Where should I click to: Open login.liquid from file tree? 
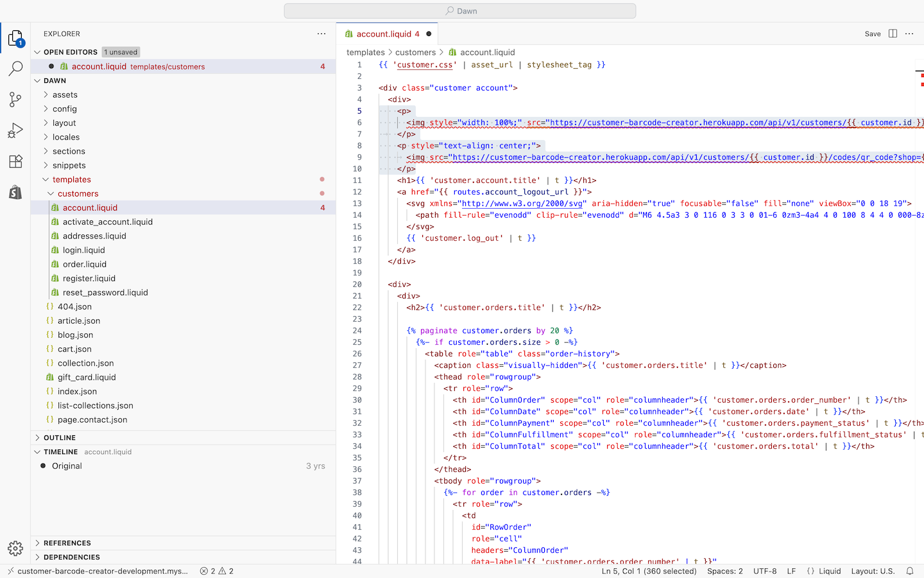(83, 250)
